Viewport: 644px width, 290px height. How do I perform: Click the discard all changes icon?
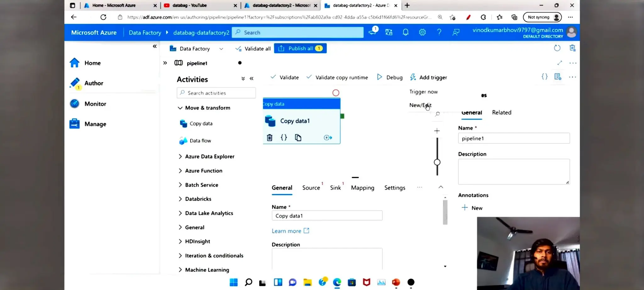point(572,48)
